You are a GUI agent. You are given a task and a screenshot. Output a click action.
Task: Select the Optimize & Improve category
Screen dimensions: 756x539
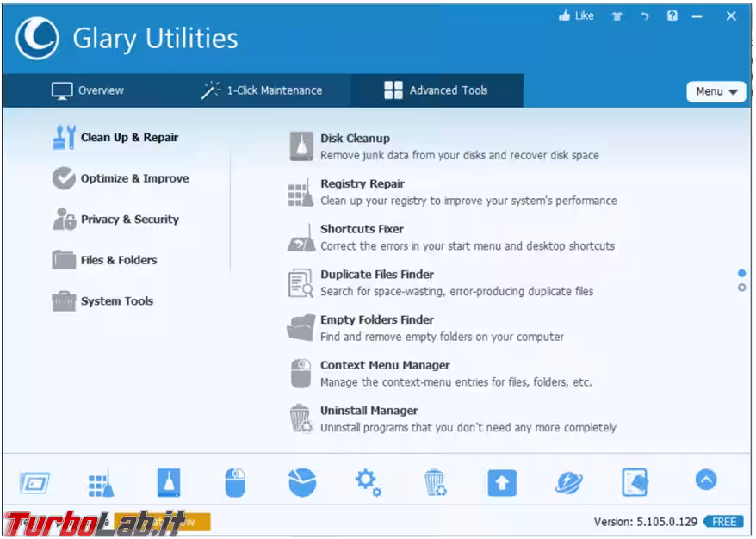click(x=134, y=179)
